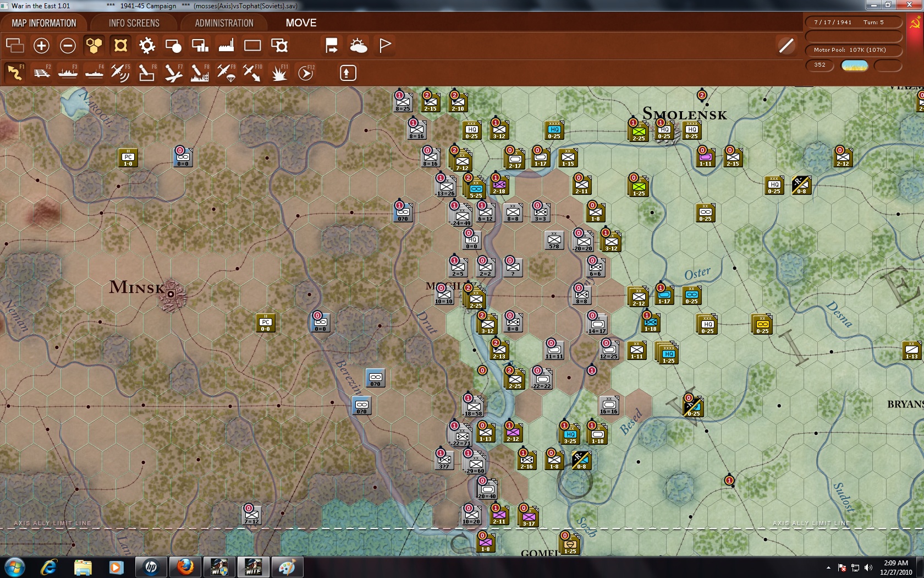
Task: Click the pennant flag icon
Action: pos(385,46)
